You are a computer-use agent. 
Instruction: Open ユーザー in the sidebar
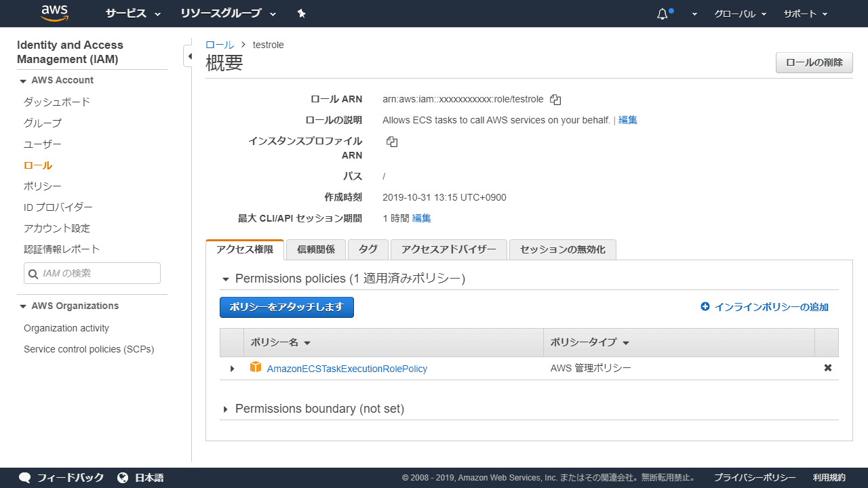(43, 144)
